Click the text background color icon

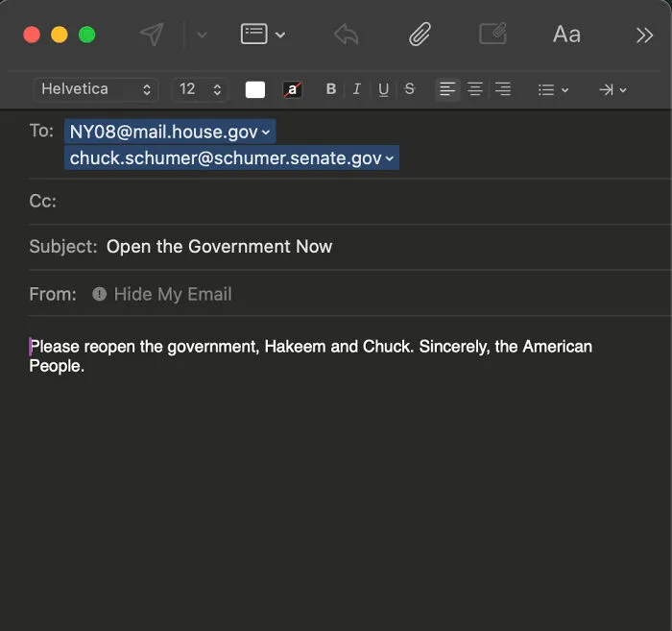click(292, 89)
